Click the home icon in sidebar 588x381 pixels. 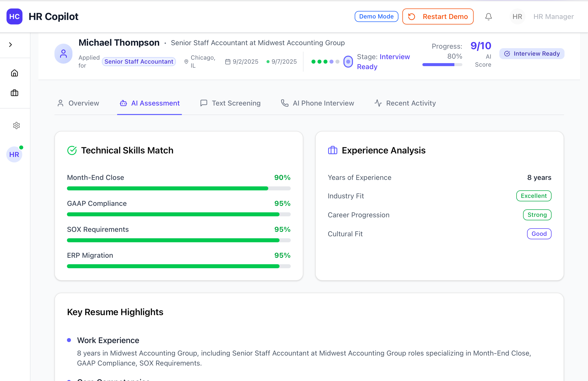14,73
